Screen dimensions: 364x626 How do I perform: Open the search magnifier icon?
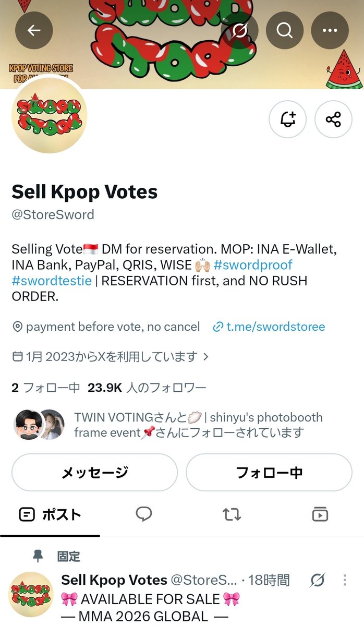pos(285,30)
